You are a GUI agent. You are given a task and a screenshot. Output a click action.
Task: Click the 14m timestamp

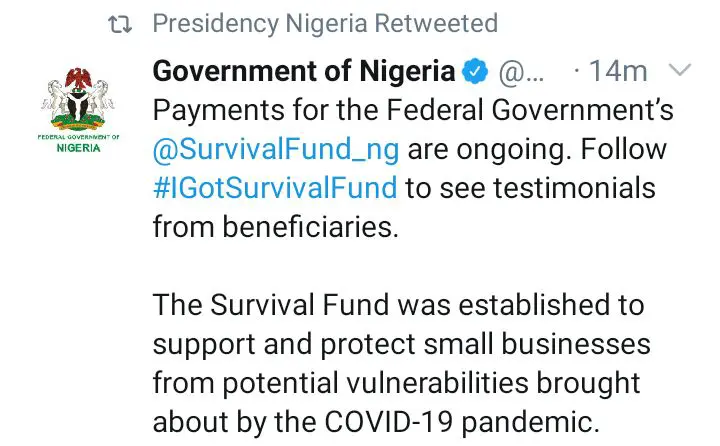[x=618, y=72]
